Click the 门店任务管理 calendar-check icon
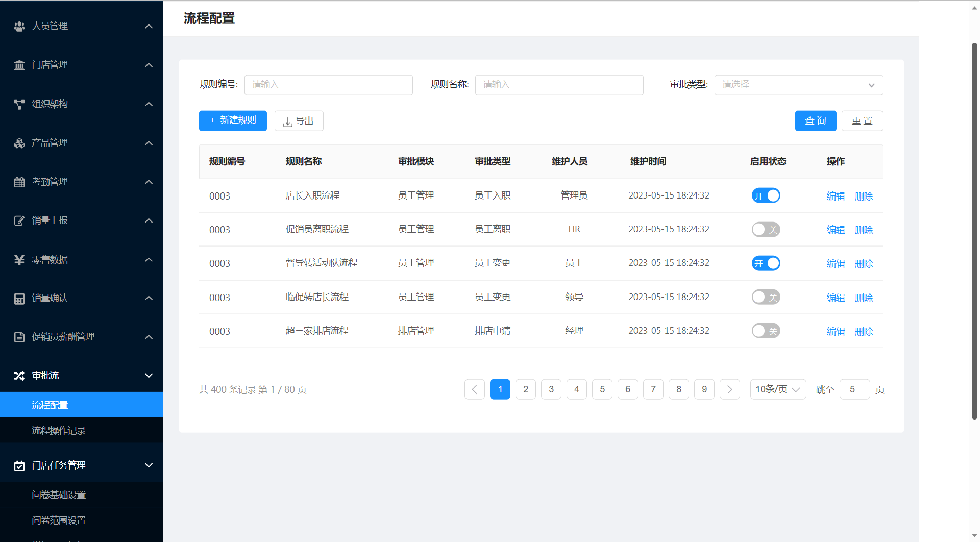 (x=19, y=465)
